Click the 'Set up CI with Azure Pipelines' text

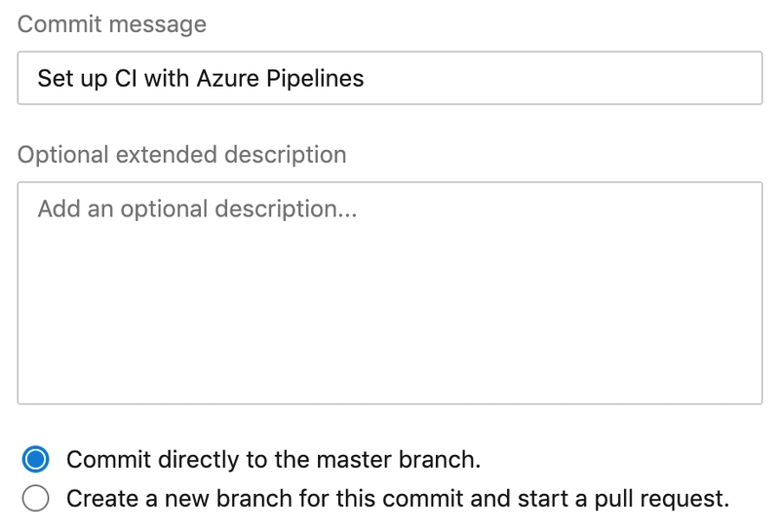click(200, 78)
